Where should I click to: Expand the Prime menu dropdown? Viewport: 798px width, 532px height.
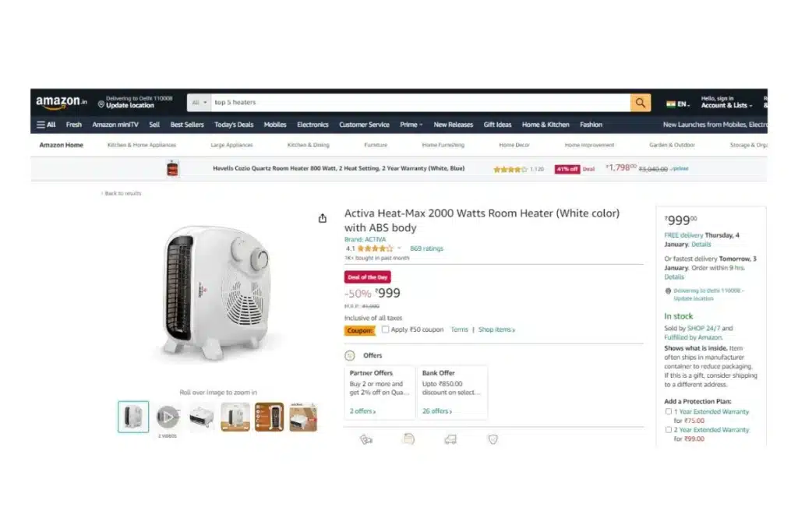click(411, 125)
